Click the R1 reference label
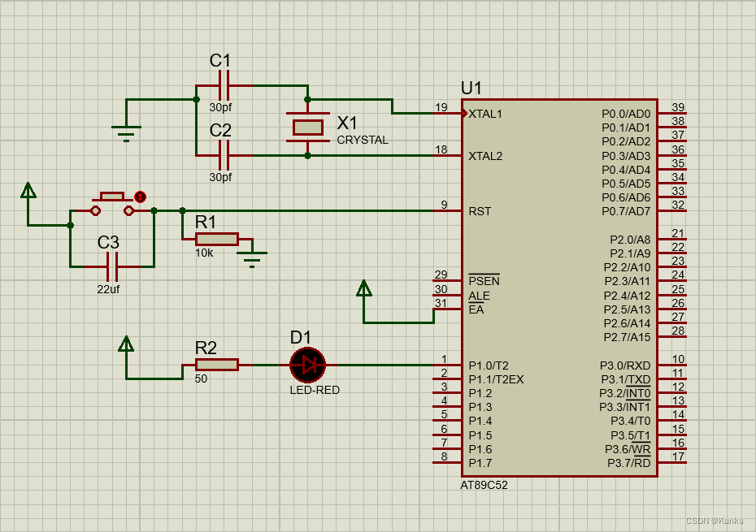This screenshot has width=756, height=532. click(x=206, y=223)
